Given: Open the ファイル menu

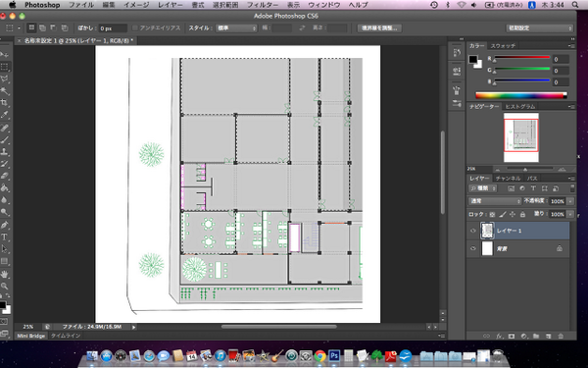Looking at the screenshot, I should click(x=81, y=5).
